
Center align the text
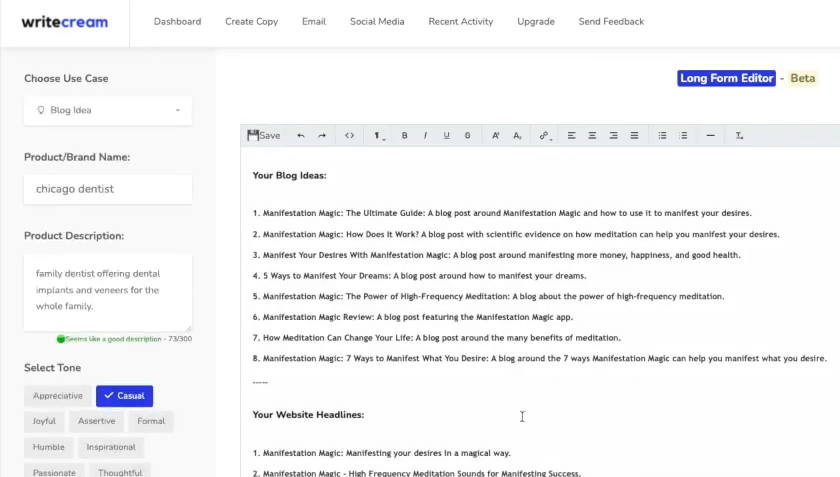pyautogui.click(x=592, y=136)
